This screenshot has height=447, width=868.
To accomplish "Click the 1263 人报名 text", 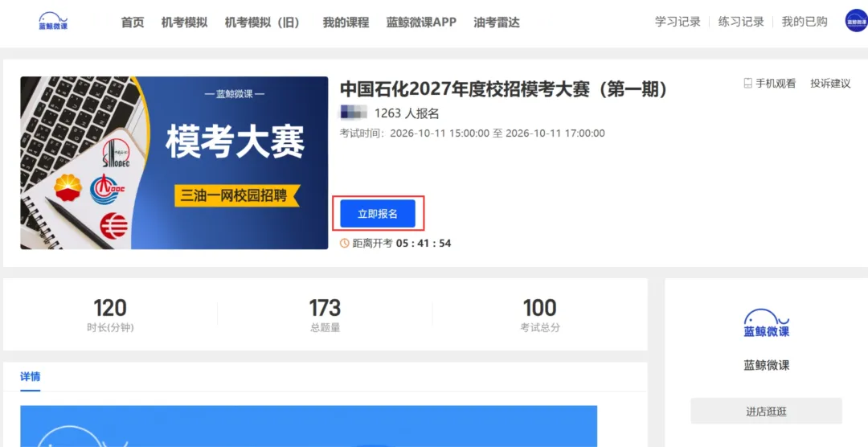I will click(x=407, y=113).
